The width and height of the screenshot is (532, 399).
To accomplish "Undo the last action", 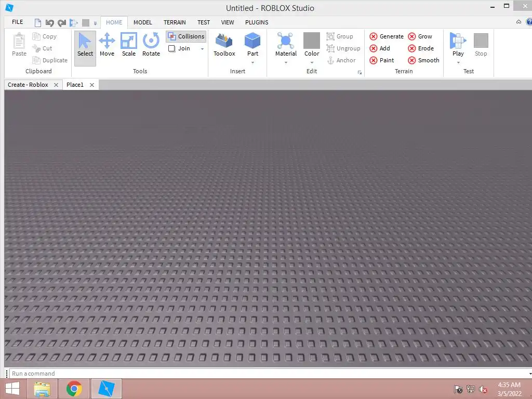I will click(x=49, y=23).
